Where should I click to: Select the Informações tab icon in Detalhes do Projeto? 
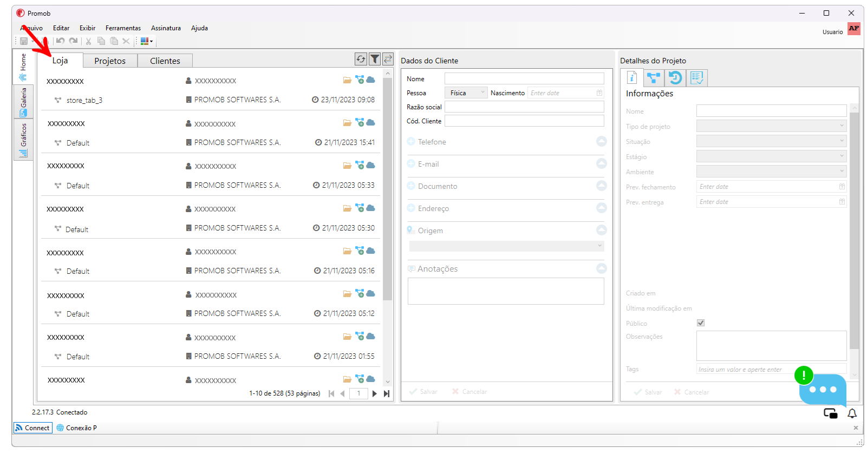coord(632,78)
